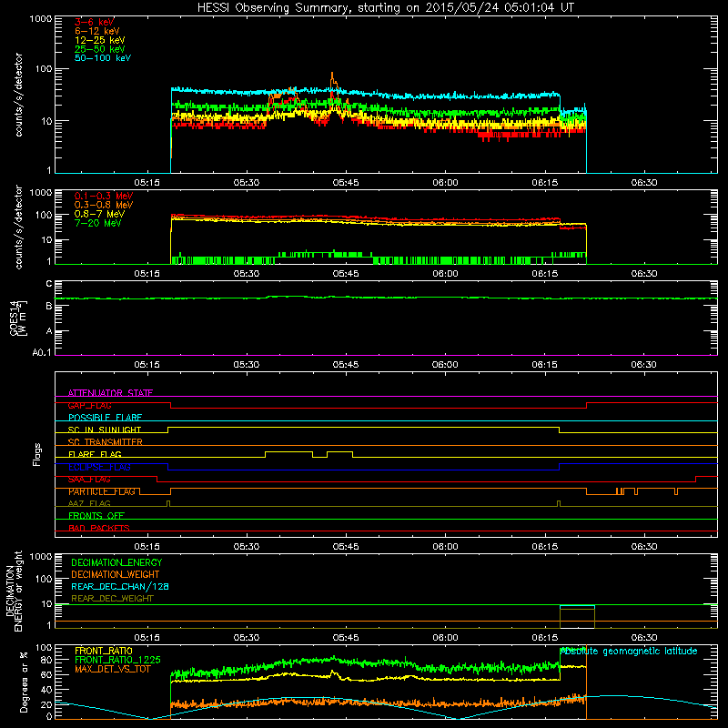
Task: Click the 0.1-0.3 MeV legend label
Action: 104,196
